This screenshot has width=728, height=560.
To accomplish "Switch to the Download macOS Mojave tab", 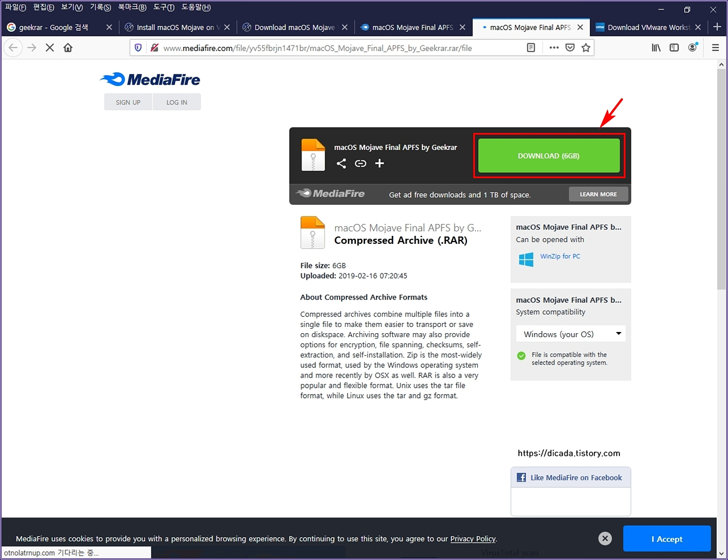I will 295,27.
